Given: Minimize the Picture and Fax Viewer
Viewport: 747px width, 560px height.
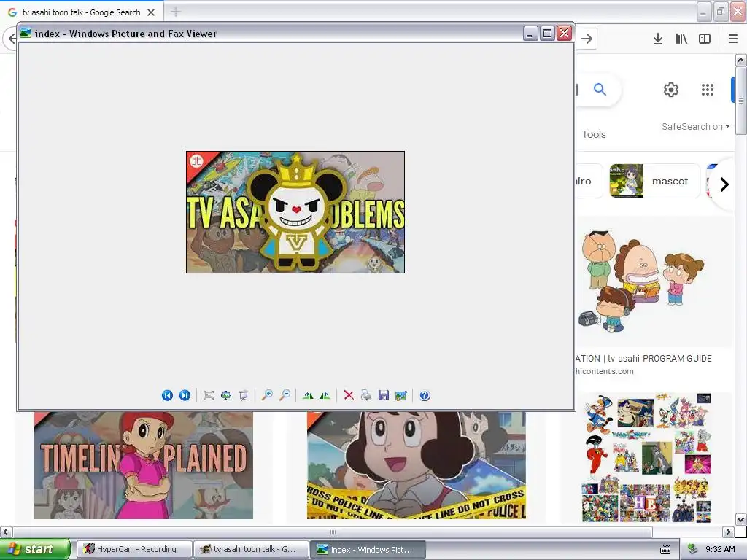Looking at the screenshot, I should coord(530,34).
